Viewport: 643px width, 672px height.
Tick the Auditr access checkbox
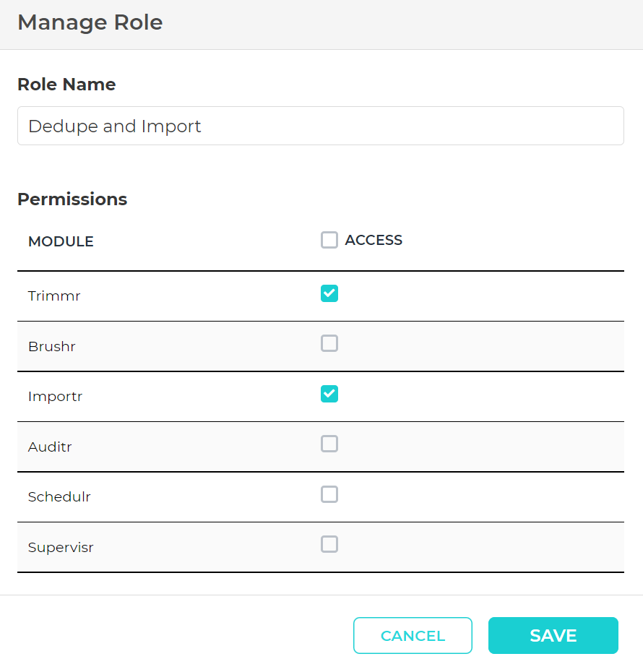pos(329,444)
